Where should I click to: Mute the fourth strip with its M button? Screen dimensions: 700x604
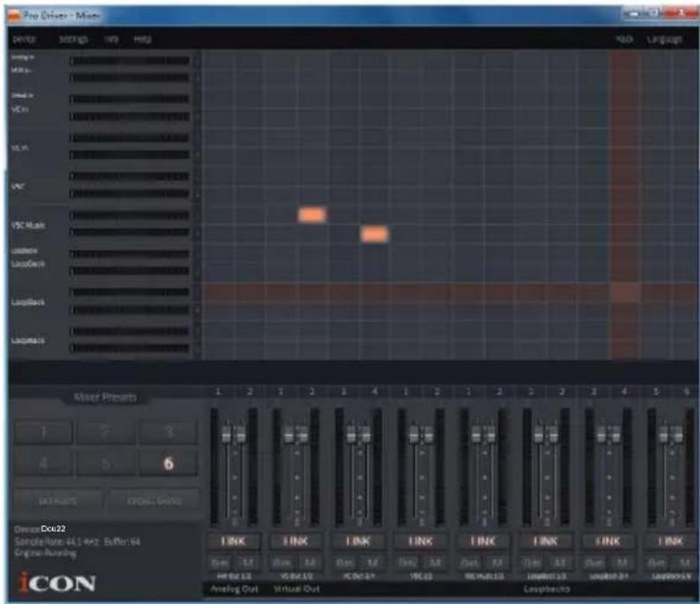(434, 562)
